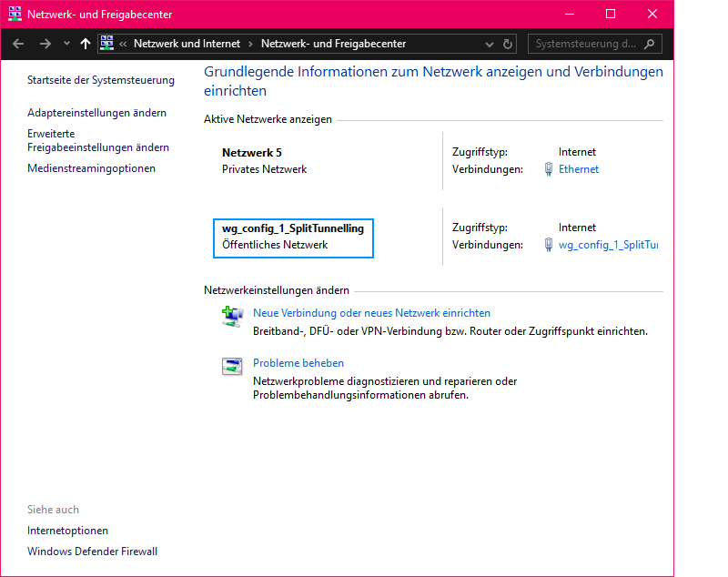
Task: Open Windows Defender Firewall link
Action: 93,551
